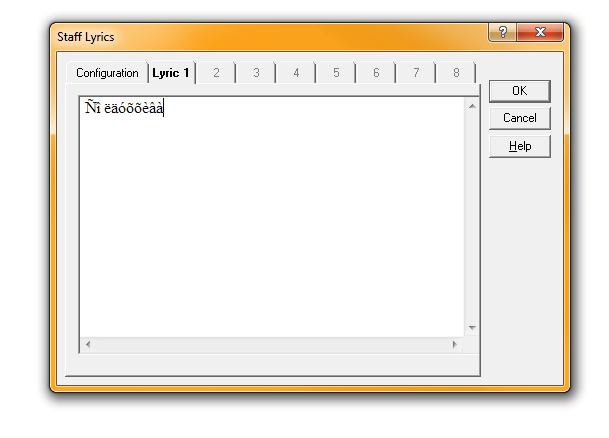The image size is (609, 438).
Task: Open lyric tab 5
Action: [336, 73]
